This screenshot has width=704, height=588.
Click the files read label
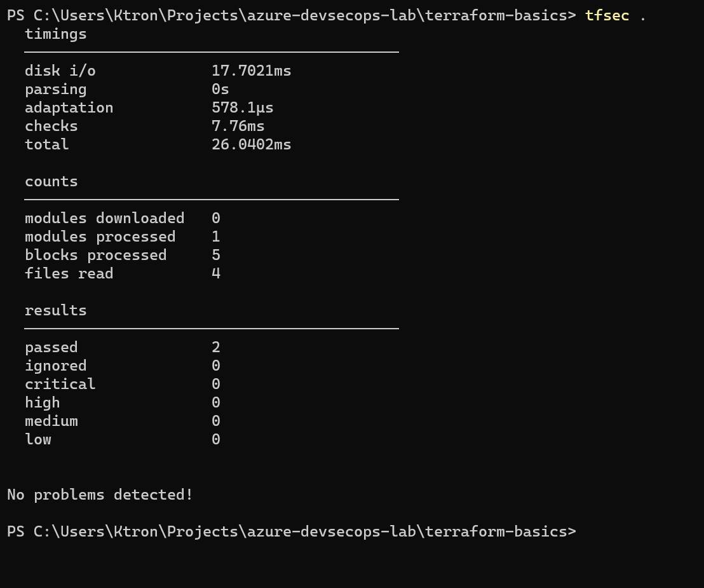[69, 274]
